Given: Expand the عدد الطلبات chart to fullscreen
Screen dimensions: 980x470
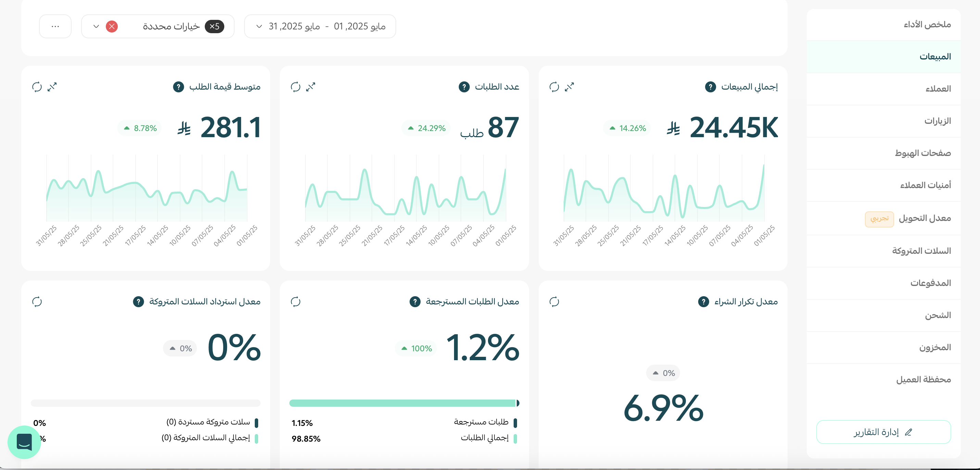Looking at the screenshot, I should tap(311, 87).
